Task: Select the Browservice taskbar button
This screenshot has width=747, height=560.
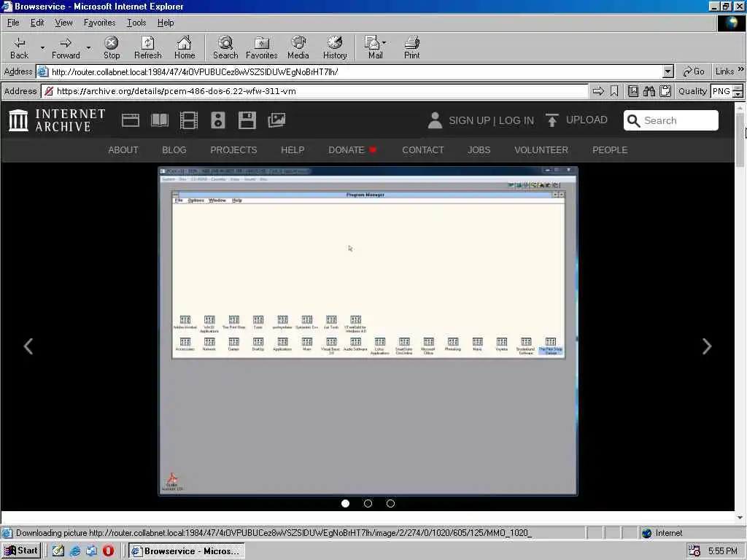Action: pos(186,551)
